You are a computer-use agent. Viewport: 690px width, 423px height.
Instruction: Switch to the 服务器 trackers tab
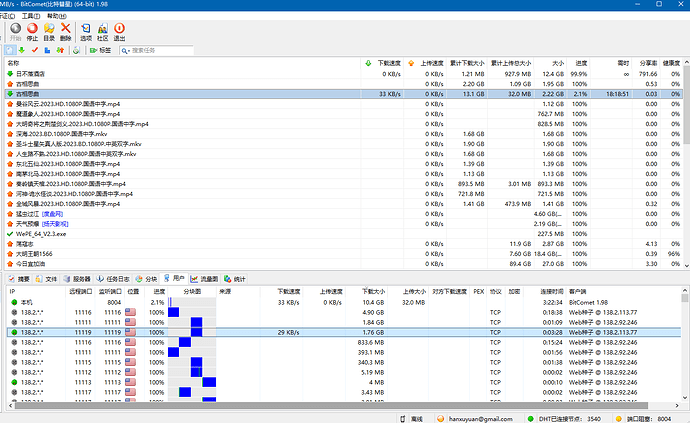tap(77, 279)
